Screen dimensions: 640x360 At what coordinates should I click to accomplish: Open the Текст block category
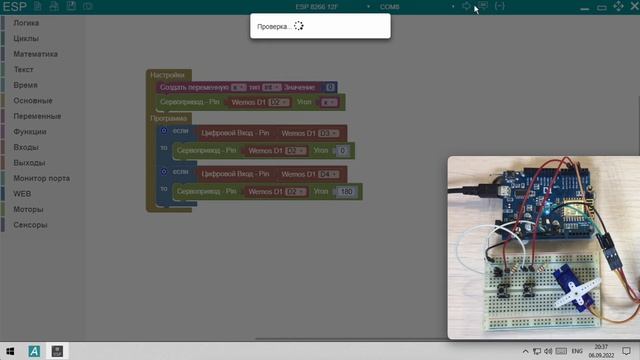point(23,69)
